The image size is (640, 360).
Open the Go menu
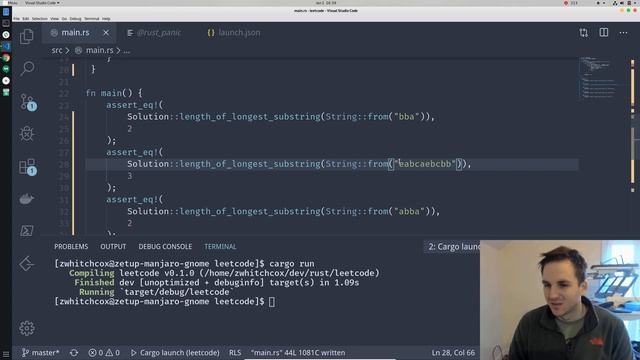coord(64,19)
